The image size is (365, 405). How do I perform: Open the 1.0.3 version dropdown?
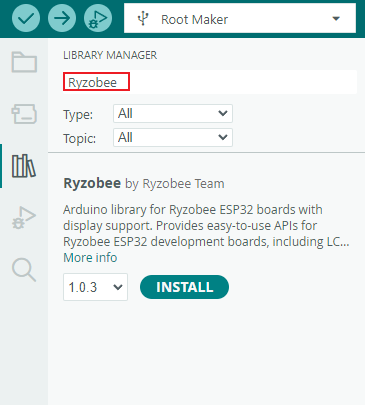click(x=95, y=287)
